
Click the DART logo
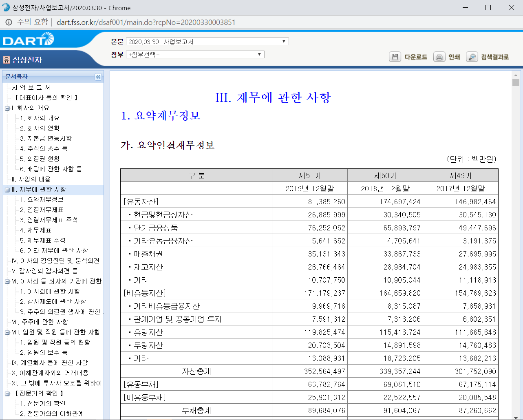(x=28, y=40)
